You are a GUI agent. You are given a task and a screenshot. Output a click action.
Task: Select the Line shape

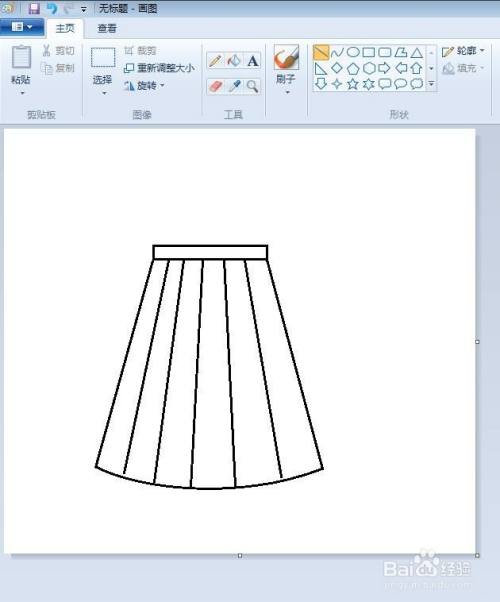(321, 52)
